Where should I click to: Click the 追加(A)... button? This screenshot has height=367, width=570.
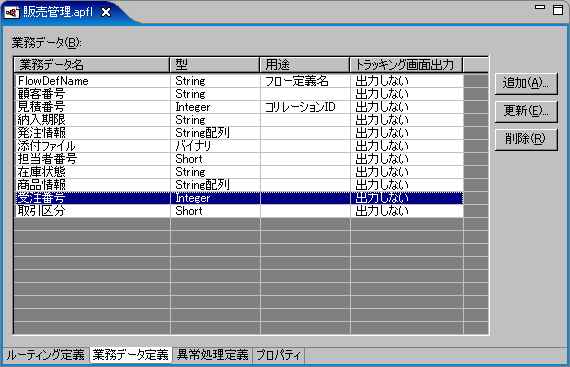tap(526, 84)
